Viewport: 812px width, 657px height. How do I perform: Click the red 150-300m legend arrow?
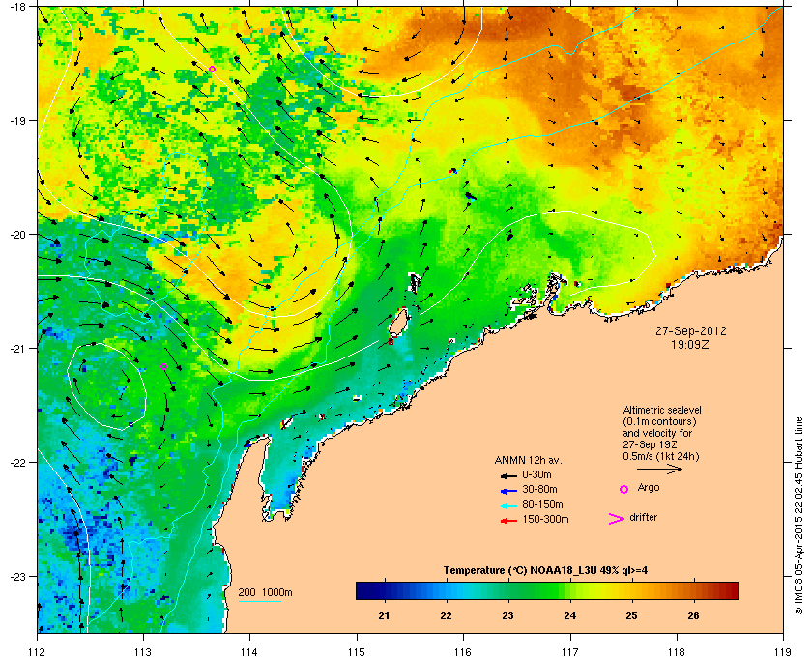click(508, 521)
